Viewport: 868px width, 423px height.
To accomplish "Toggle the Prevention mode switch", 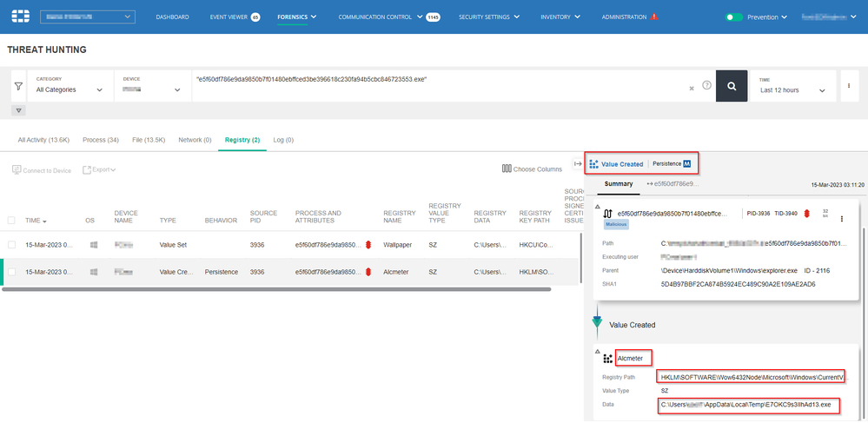I will 734,17.
